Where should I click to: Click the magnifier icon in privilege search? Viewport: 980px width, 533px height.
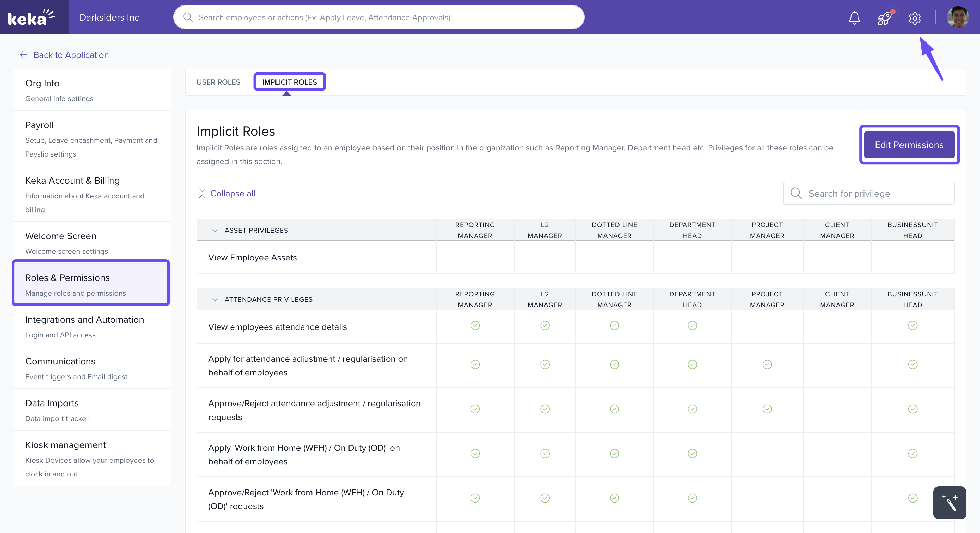pos(796,193)
